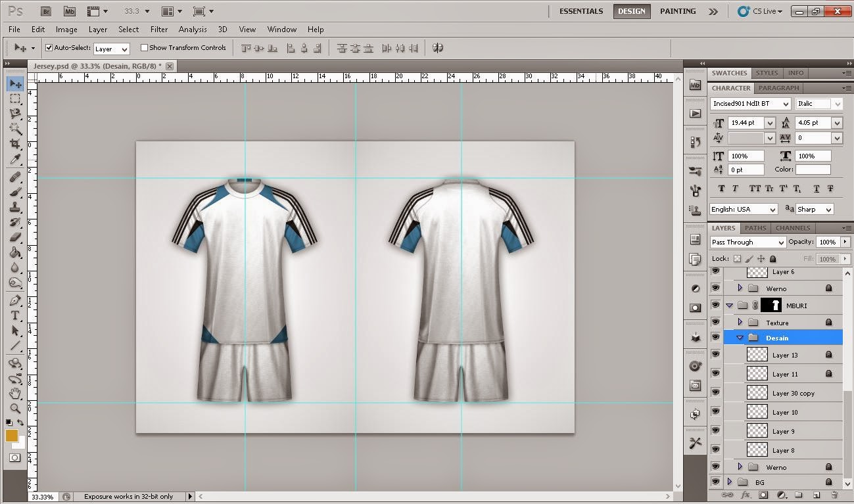Viewport: 854px width, 504px height.
Task: Toggle the Auto-Select checkbox
Action: point(49,48)
